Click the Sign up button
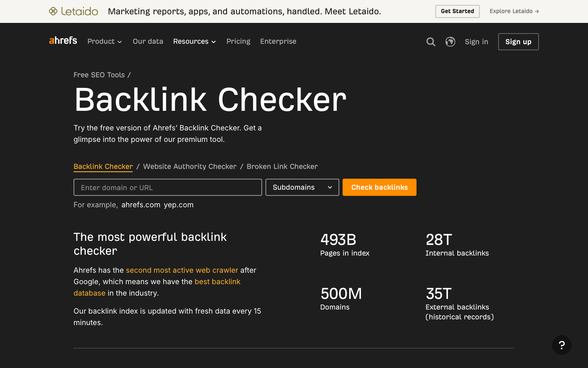This screenshot has height=368, width=588. (x=519, y=42)
